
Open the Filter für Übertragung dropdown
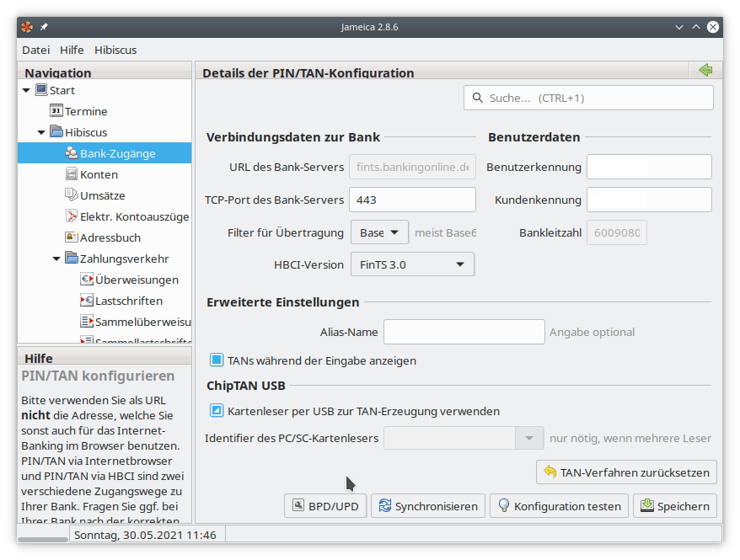point(379,232)
